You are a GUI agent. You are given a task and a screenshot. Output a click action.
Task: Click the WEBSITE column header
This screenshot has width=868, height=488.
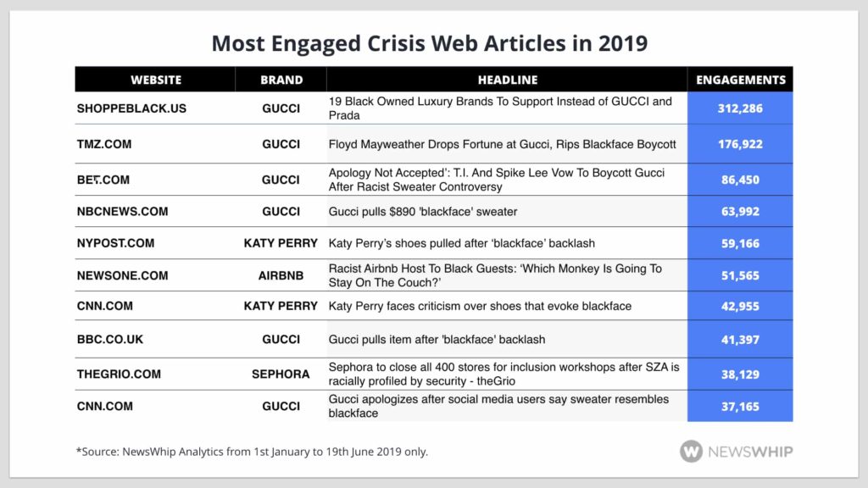tap(156, 80)
